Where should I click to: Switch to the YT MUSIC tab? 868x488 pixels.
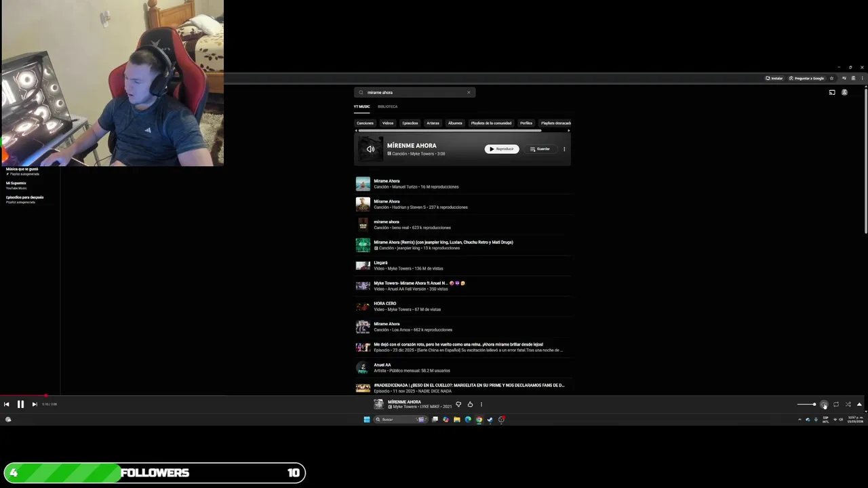tap(362, 106)
